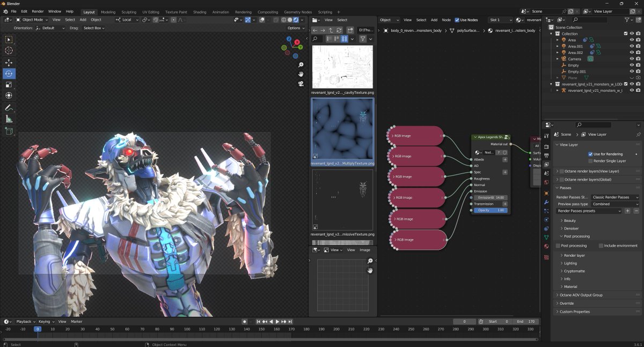The image size is (644, 347).
Task: Expand the Beauty passes section
Action: tap(569, 221)
